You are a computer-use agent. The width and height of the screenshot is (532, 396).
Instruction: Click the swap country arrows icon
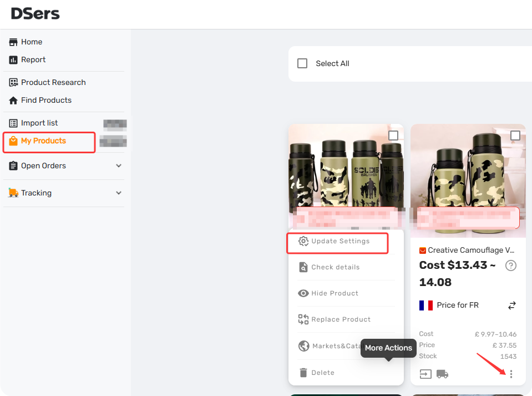(512, 305)
